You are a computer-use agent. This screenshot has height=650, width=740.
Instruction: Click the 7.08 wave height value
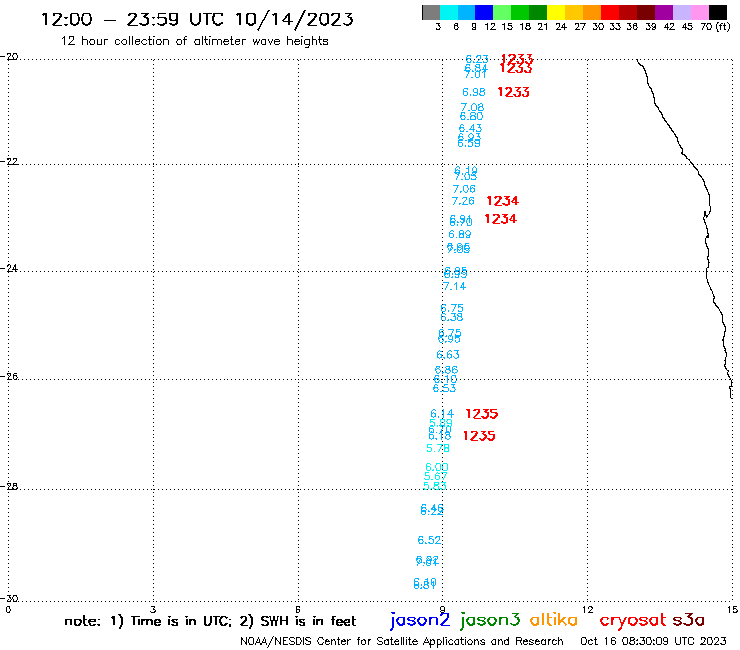472,108
